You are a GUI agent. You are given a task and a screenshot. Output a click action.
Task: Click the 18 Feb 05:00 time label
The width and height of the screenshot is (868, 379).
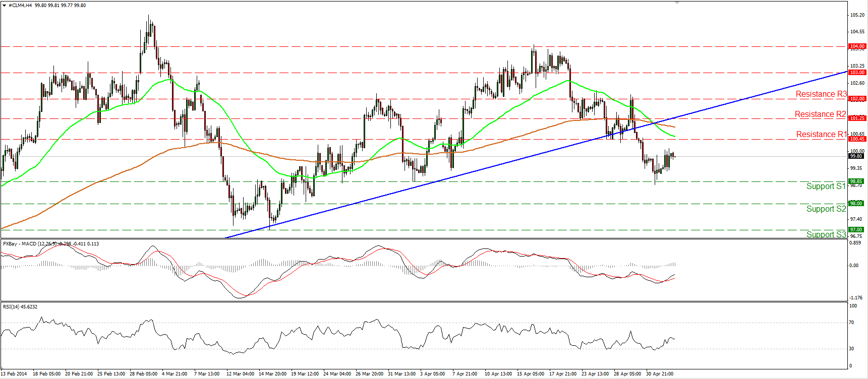click(x=47, y=374)
